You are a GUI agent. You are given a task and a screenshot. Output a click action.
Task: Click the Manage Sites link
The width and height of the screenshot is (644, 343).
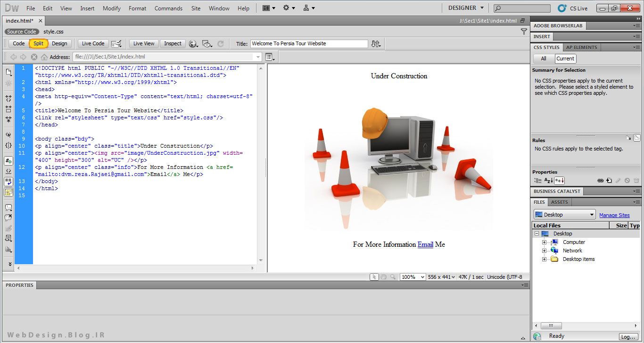[614, 215]
